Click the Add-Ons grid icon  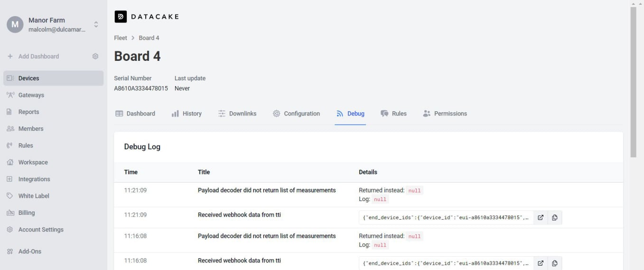(9, 251)
